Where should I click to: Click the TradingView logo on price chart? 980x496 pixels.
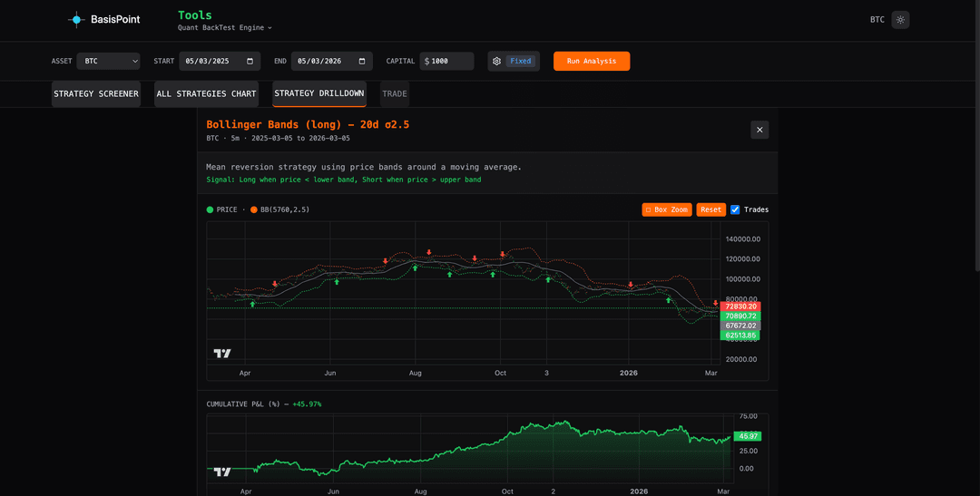222,353
